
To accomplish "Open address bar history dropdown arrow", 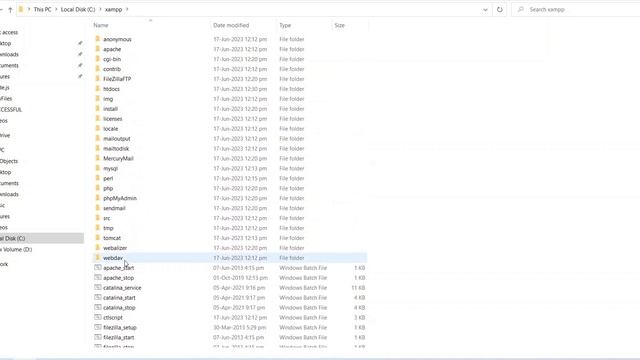I will click(x=485, y=10).
